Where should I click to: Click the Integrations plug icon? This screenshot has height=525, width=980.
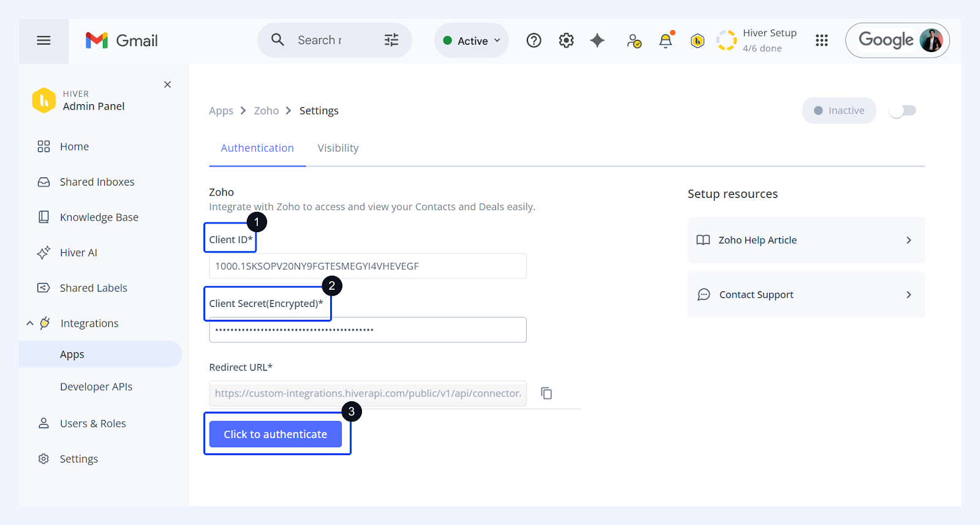45,323
